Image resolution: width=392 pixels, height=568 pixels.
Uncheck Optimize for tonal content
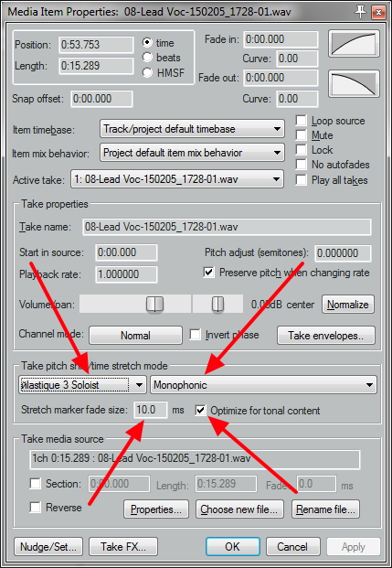point(200,411)
